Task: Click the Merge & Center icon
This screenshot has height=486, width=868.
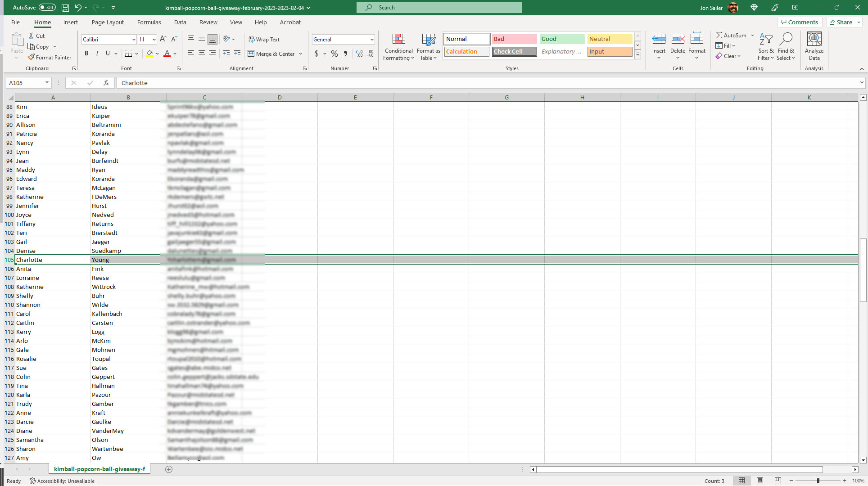Action: pyautogui.click(x=251, y=54)
